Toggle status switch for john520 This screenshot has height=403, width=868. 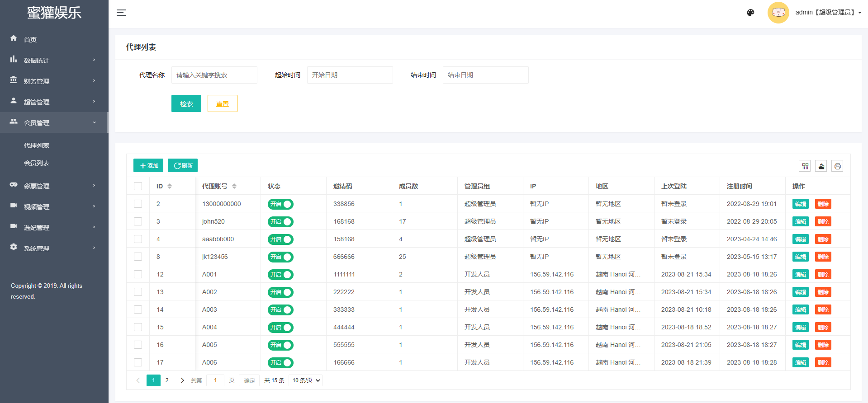[280, 222]
